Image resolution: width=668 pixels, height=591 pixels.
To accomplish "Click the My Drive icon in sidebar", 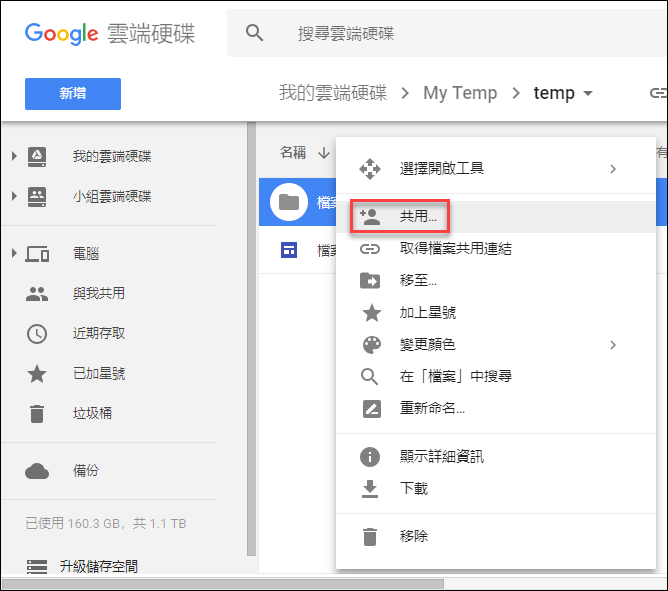I will pos(37,156).
